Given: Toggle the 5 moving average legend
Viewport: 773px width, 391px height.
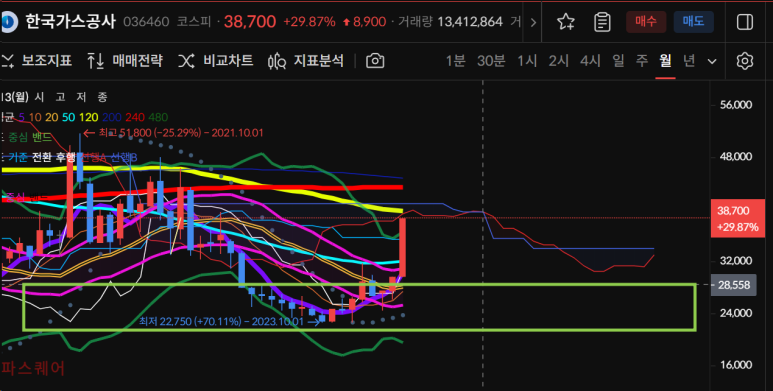Looking at the screenshot, I should click(x=21, y=117).
